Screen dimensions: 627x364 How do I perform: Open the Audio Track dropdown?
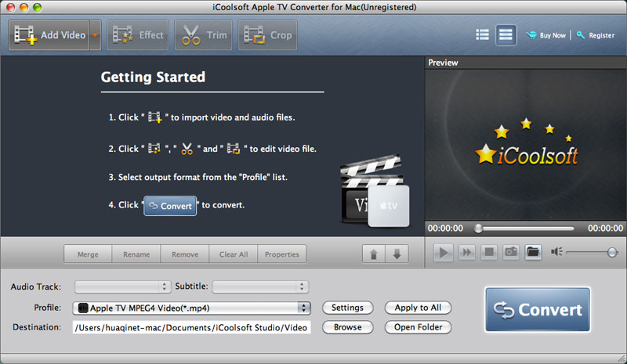[122, 287]
